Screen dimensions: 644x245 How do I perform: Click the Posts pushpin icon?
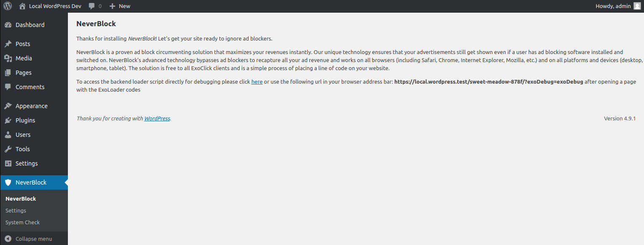8,44
